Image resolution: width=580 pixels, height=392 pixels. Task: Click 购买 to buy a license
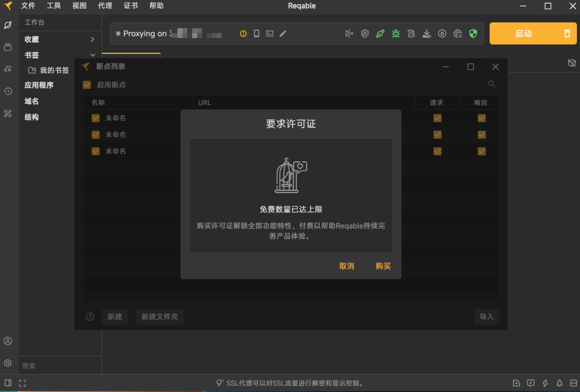tap(383, 266)
